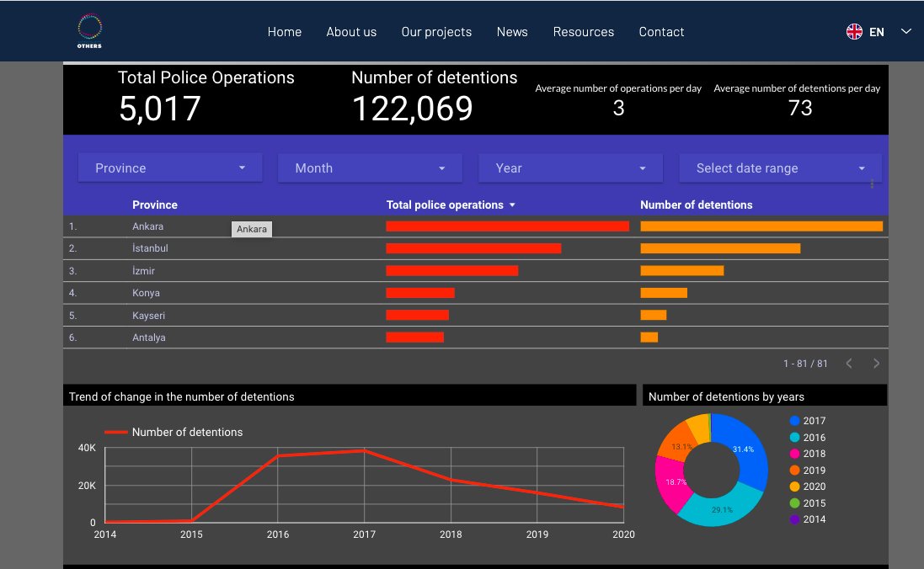
Task: Click the 2018 legend pink swatch
Action: [x=794, y=454]
